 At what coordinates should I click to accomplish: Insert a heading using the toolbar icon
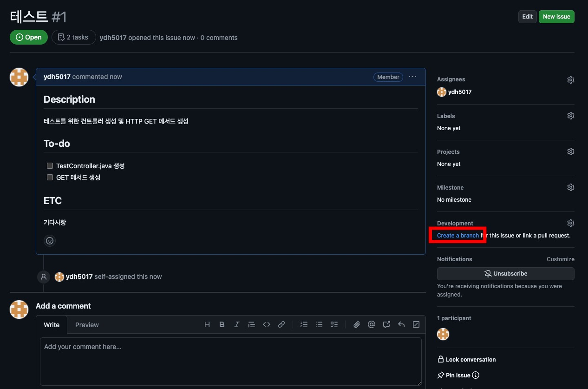tap(207, 324)
